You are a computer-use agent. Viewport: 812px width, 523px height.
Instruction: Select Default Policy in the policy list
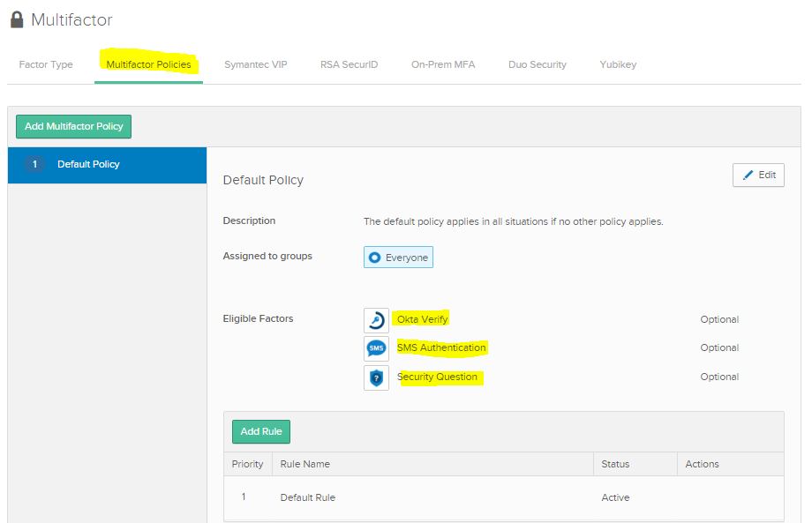tap(107, 165)
